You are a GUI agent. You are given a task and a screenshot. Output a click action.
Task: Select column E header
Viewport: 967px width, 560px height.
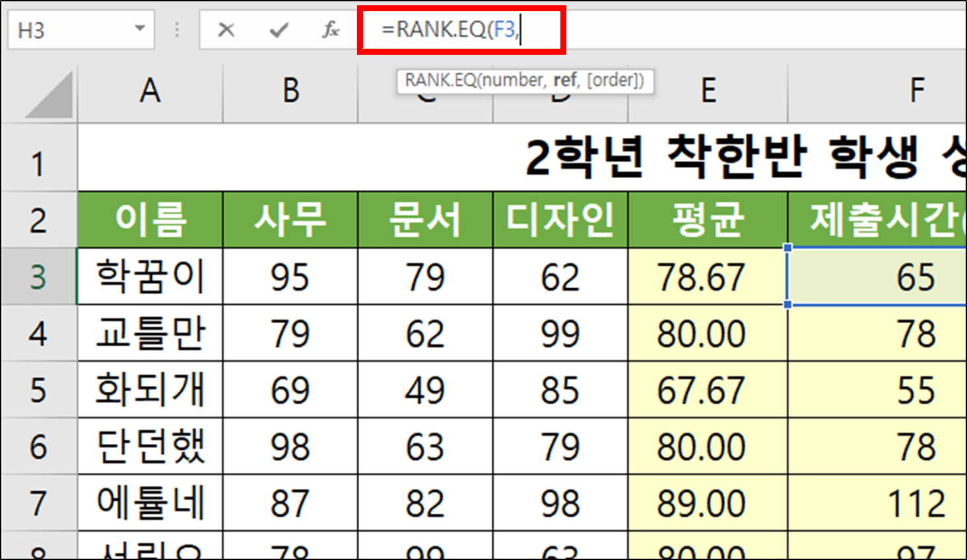tap(708, 92)
